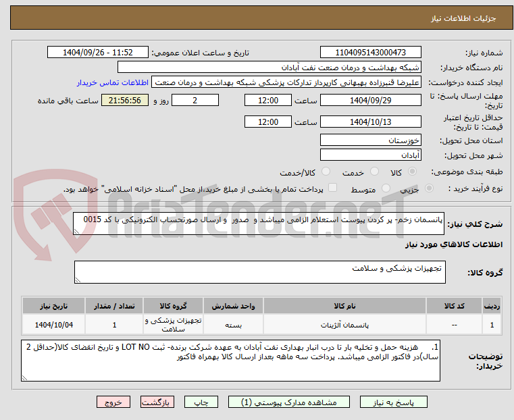514x420 pixels.
Task: Click the پانسمان آلژینات item cell
Action: click(344, 325)
